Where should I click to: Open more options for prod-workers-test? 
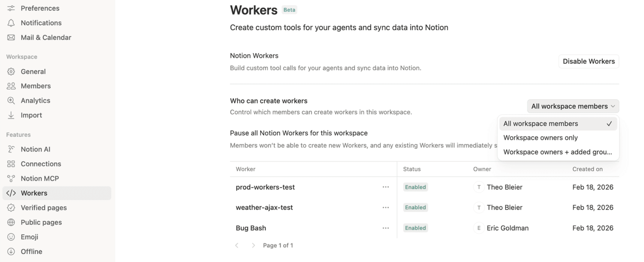[x=386, y=187]
